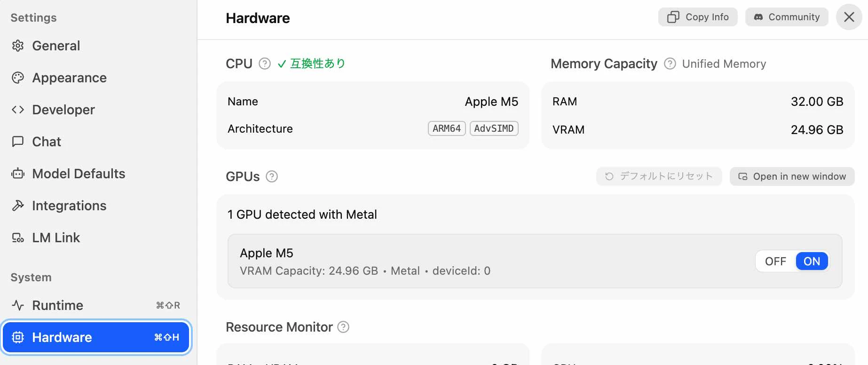Image resolution: width=868 pixels, height=365 pixels.
Task: Open the Community button
Action: tap(787, 17)
